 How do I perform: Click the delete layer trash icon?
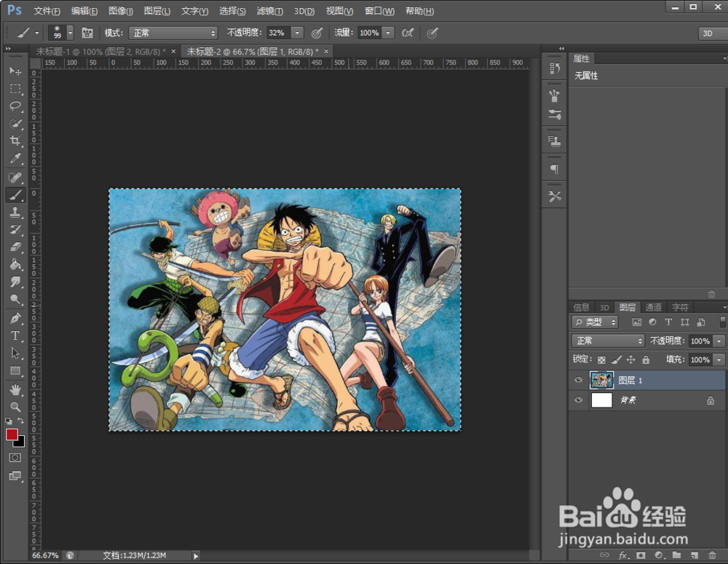712,555
